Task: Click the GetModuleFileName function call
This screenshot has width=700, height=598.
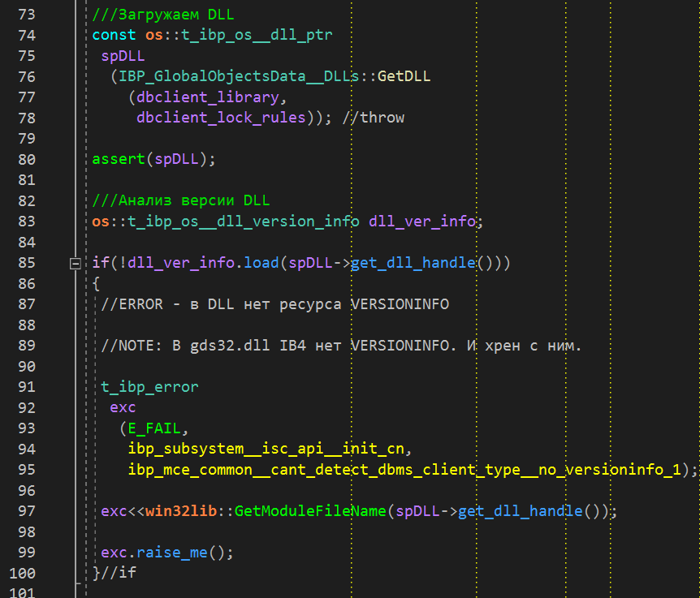Action: tap(309, 511)
